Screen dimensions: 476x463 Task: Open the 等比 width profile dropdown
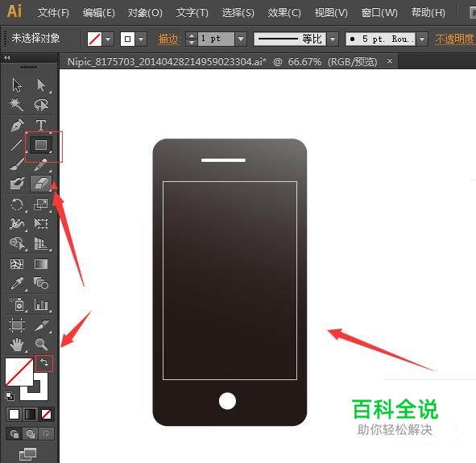tap(333, 39)
